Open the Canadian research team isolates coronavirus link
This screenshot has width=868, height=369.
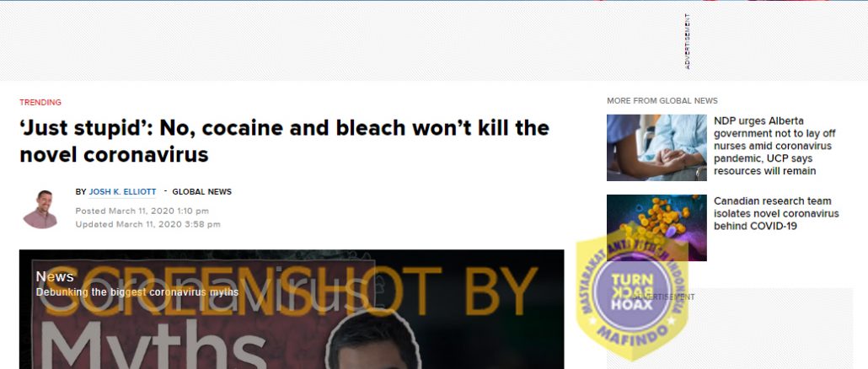click(x=776, y=213)
